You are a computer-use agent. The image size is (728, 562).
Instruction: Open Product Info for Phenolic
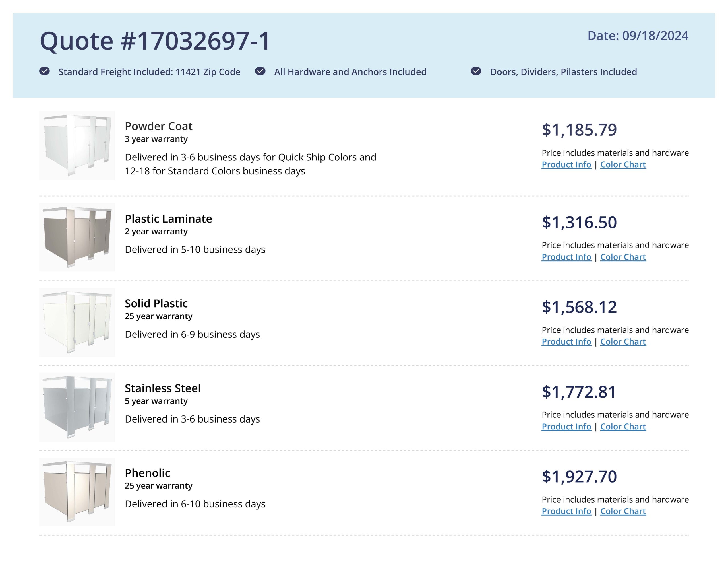pyautogui.click(x=566, y=511)
